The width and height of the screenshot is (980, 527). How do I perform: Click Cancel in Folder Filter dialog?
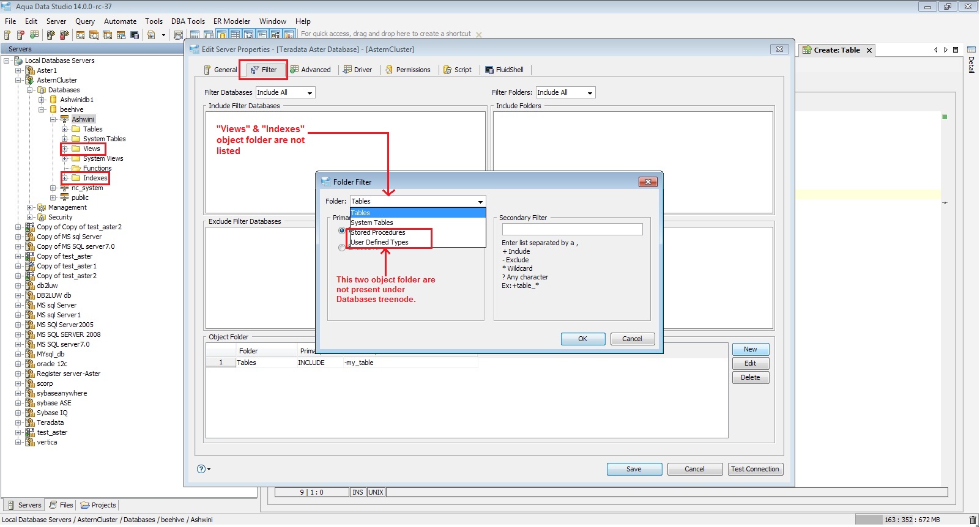[x=633, y=339]
